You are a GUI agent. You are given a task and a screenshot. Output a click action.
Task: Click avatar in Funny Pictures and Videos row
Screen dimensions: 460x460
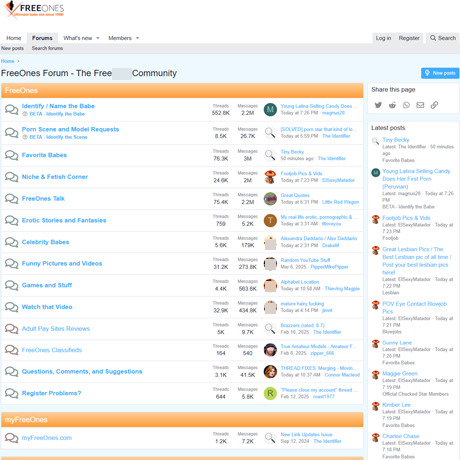pyautogui.click(x=270, y=264)
